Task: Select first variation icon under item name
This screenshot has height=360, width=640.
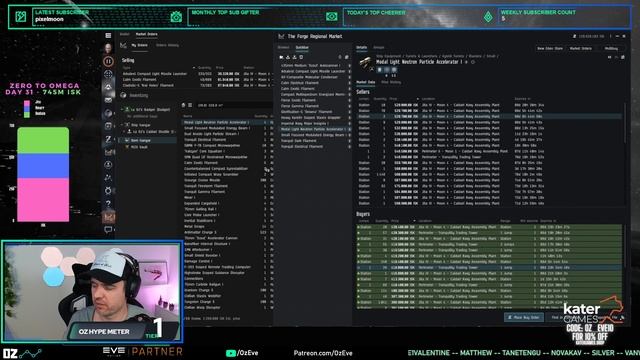Action: (380, 70)
